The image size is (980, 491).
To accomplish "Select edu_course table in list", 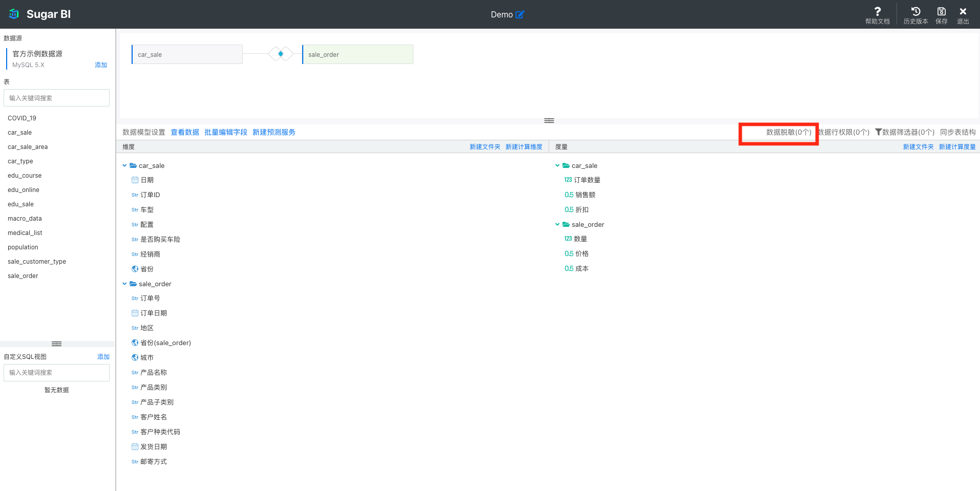I will click(25, 176).
